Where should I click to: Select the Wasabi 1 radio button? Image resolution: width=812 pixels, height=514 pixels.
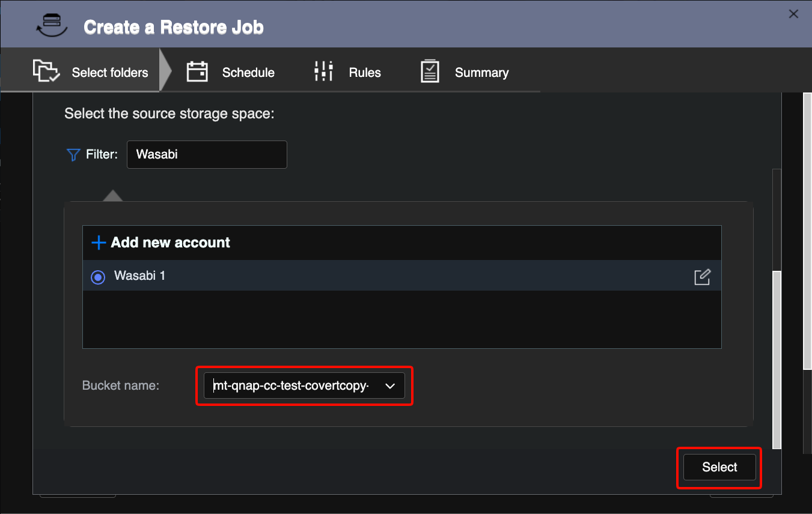click(97, 277)
